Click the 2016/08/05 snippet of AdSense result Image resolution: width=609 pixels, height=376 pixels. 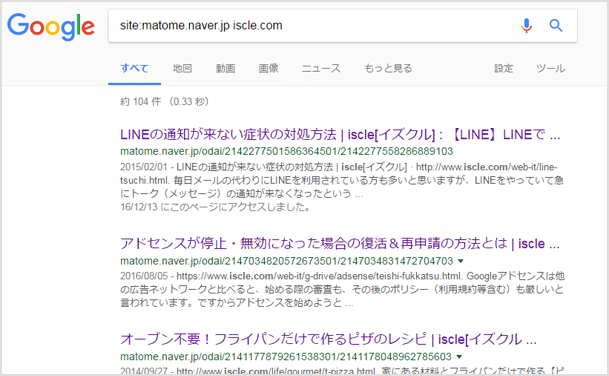click(x=342, y=289)
